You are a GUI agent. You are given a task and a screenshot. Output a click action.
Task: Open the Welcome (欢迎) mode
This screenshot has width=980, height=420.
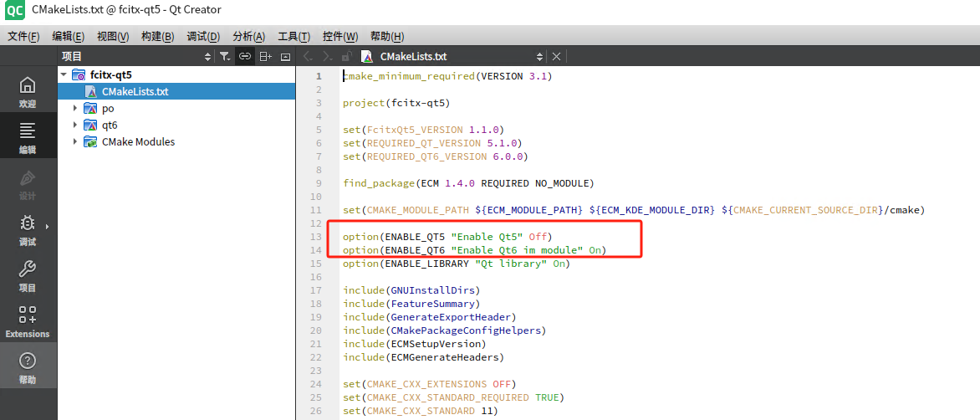(28, 92)
